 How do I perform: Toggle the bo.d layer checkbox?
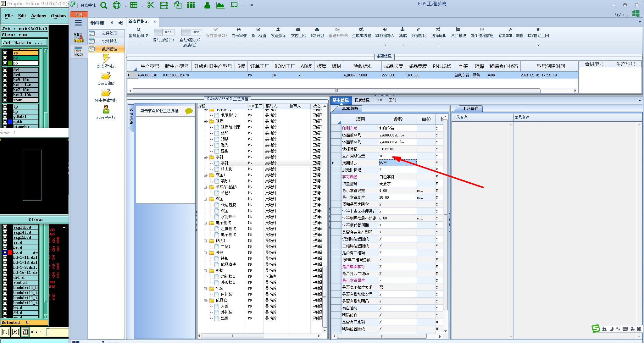5,252
